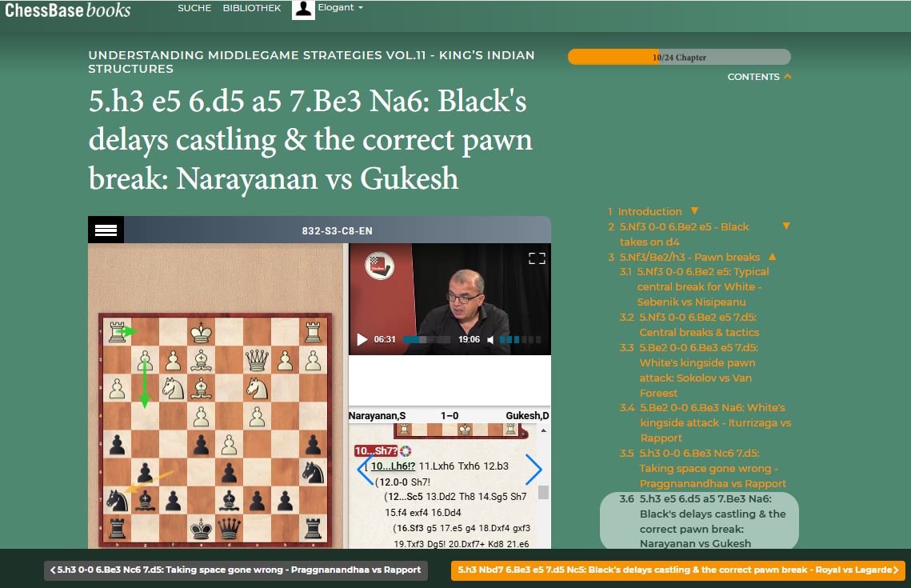The height and width of the screenshot is (588, 911).
Task: Click the video seek progress bar
Action: [x=426, y=339]
